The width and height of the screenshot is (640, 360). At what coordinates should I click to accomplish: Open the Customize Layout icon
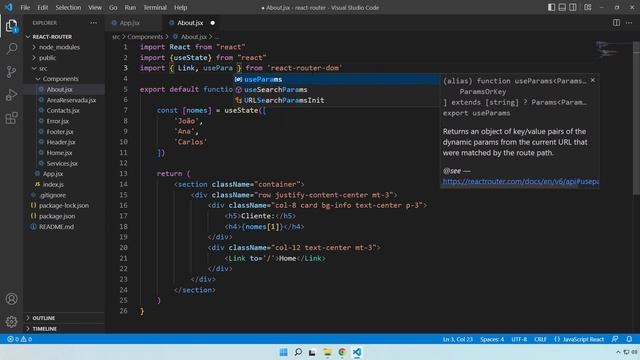click(x=588, y=7)
